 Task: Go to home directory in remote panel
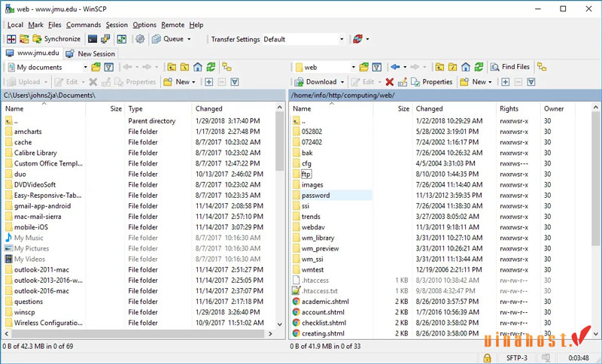pos(466,68)
